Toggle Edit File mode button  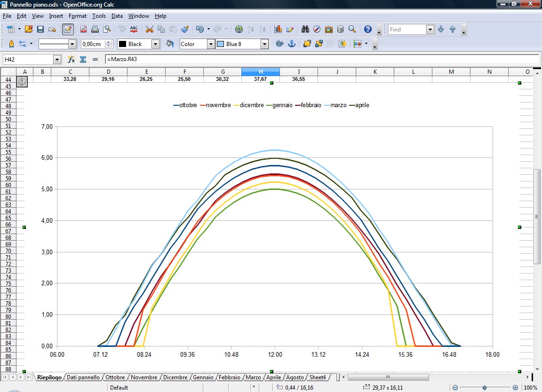[68, 29]
